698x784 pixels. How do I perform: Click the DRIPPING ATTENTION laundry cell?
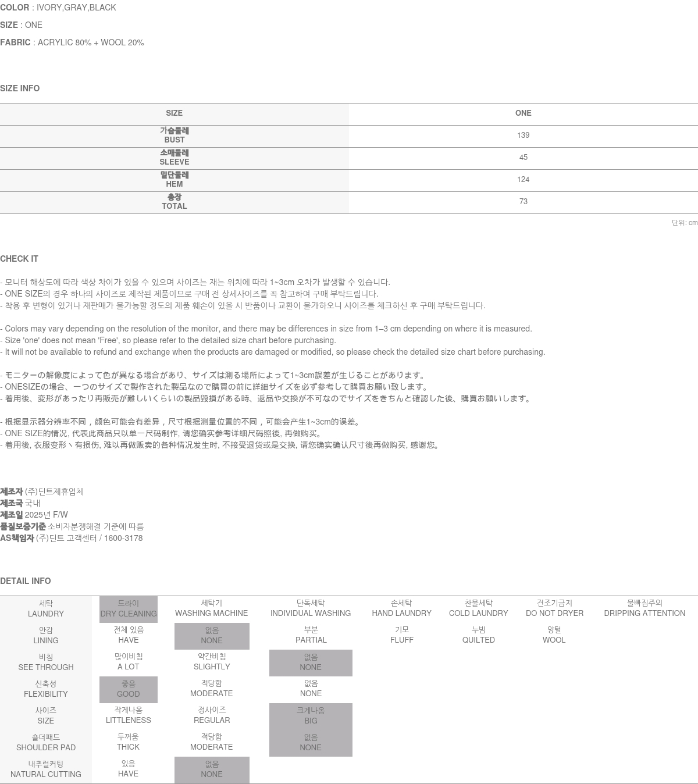click(644, 608)
